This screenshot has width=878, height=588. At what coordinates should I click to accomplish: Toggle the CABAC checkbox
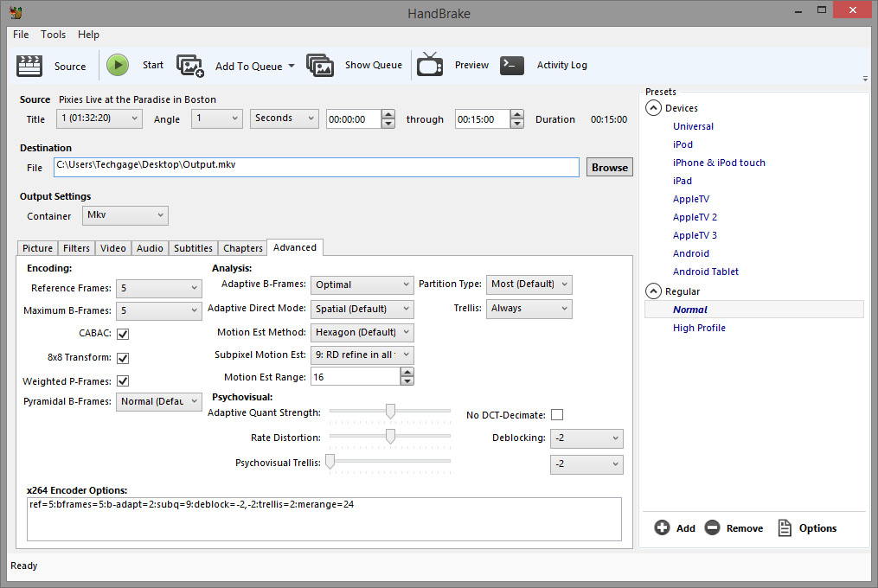(123, 334)
